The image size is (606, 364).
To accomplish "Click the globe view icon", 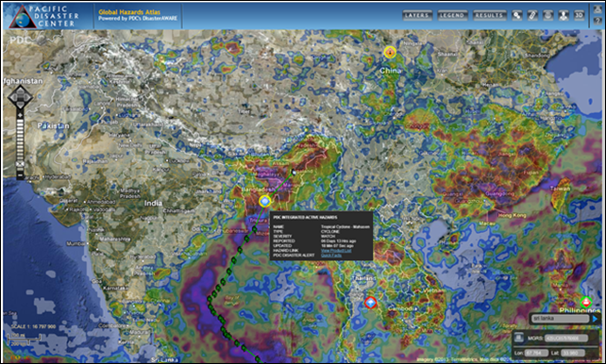I will (548, 15).
